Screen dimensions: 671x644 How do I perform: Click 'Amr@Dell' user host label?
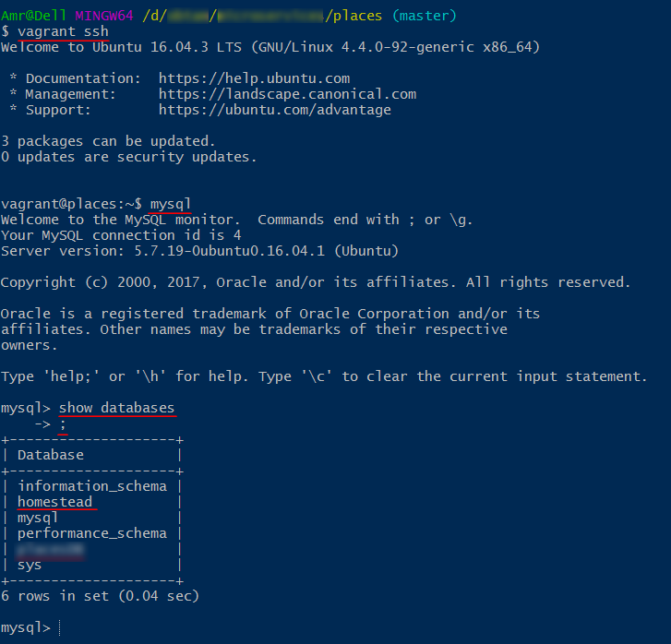point(34,16)
